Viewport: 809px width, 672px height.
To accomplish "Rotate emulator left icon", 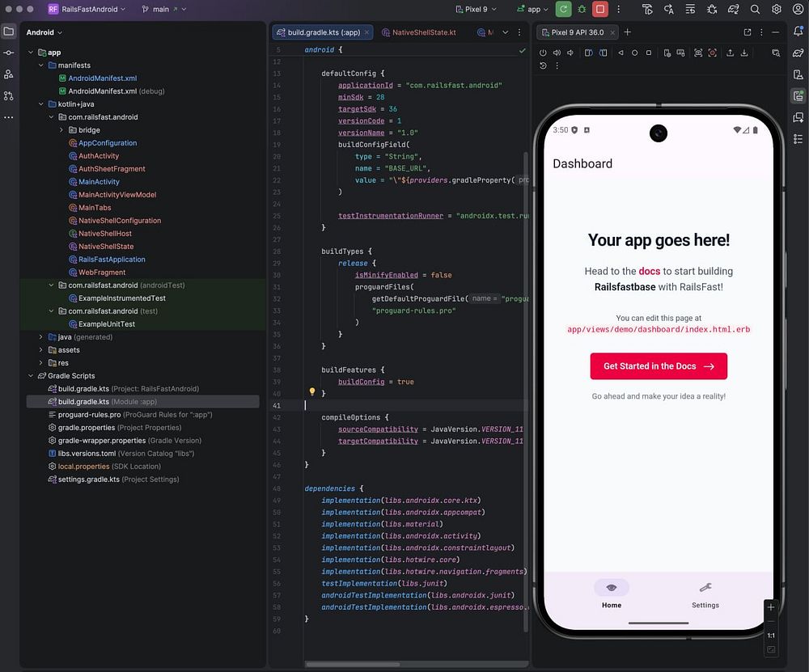I will tap(588, 53).
